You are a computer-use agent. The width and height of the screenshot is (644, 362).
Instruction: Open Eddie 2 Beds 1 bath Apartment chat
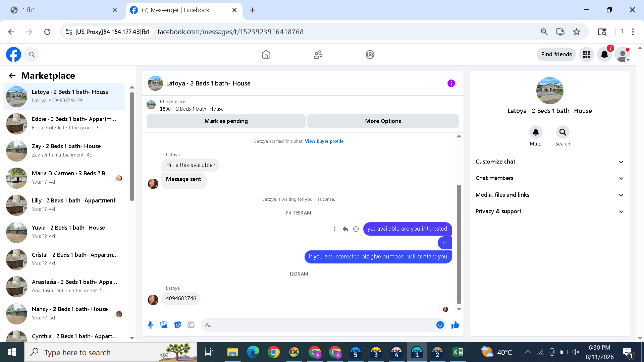point(64,123)
